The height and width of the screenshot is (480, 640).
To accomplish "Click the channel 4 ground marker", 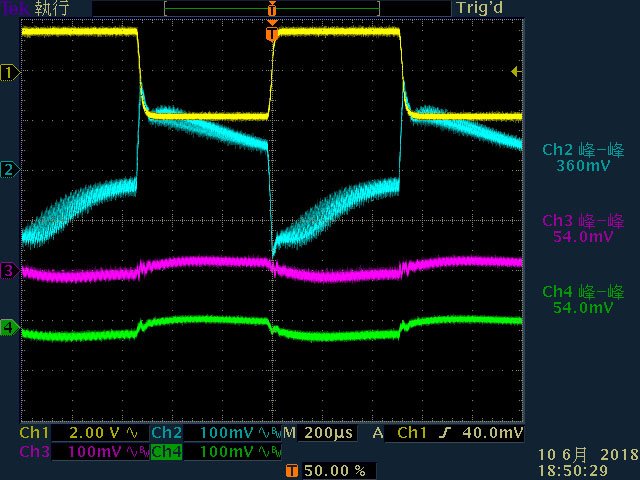I will tap(10, 327).
